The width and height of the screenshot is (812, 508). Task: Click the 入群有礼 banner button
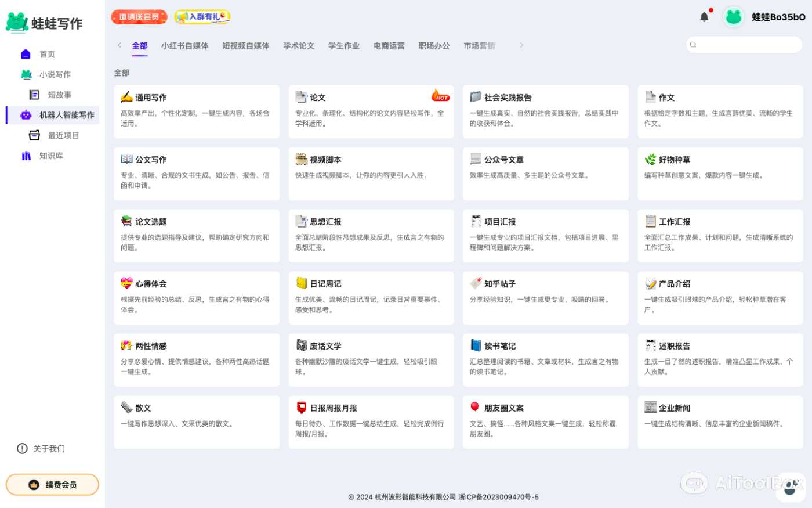click(202, 17)
